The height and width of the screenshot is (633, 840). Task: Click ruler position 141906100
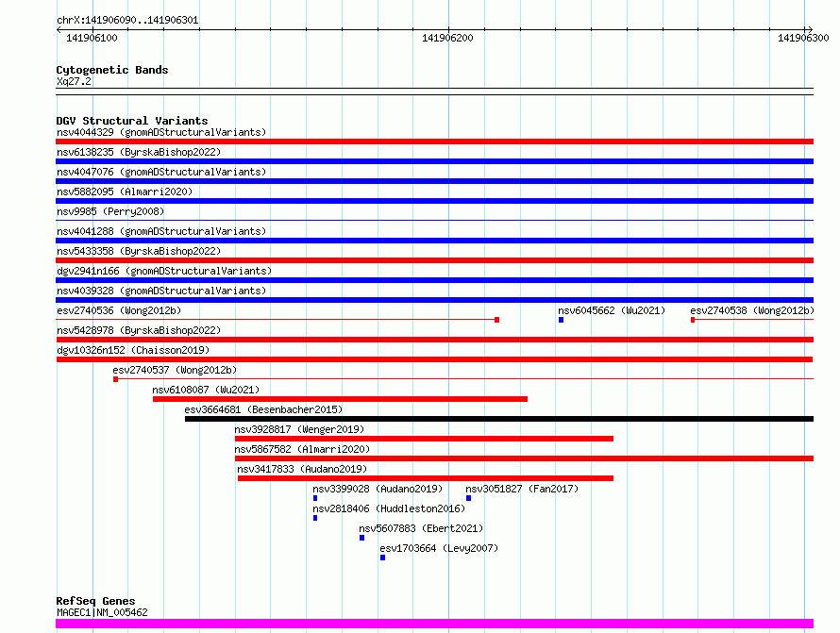click(x=92, y=38)
